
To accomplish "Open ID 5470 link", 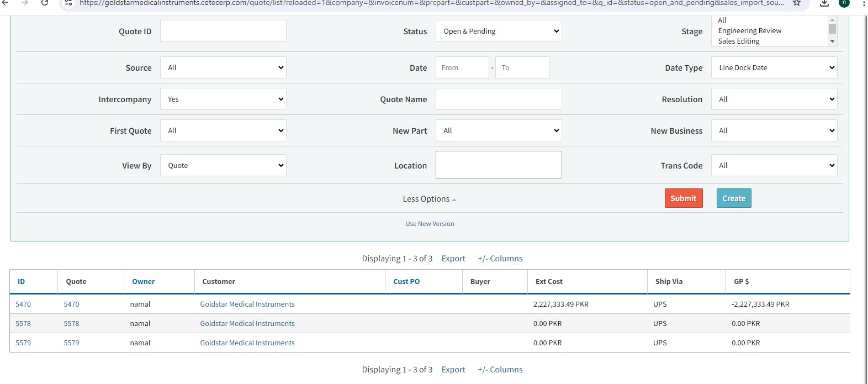I will pos(23,304).
